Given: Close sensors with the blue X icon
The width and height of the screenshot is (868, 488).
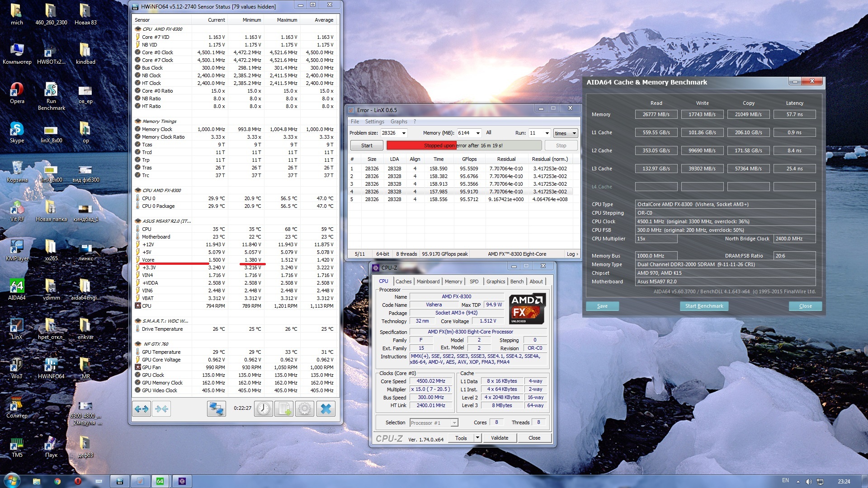Looking at the screenshot, I should point(325,409).
